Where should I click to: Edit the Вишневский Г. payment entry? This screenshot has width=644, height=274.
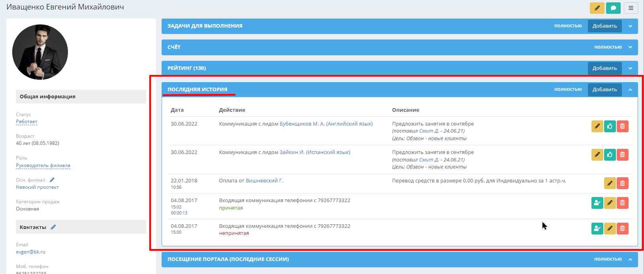pos(610,183)
